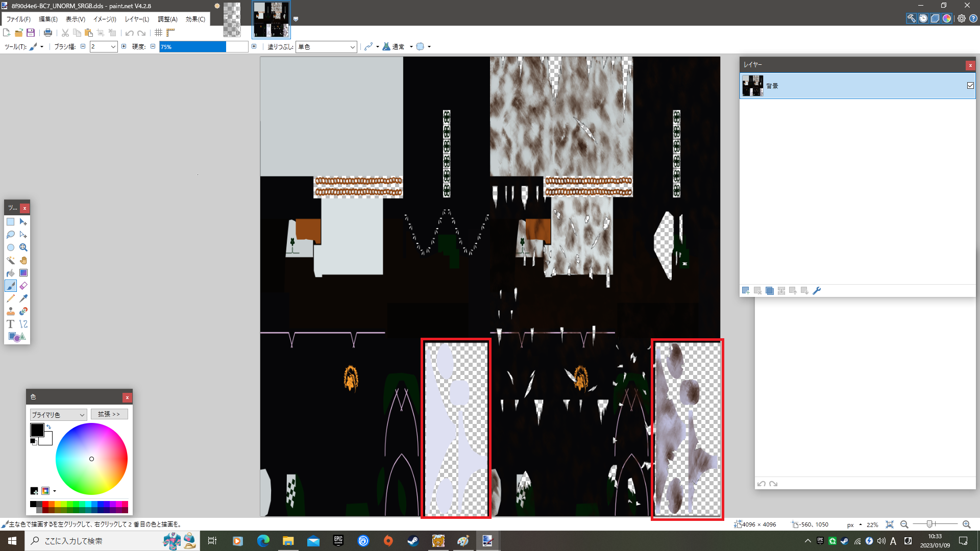Select the Line/Curve tool
The height and width of the screenshot is (551, 980).
[23, 324]
